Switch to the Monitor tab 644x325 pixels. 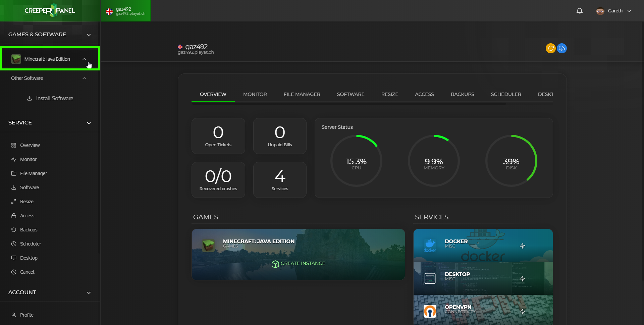pyautogui.click(x=255, y=94)
